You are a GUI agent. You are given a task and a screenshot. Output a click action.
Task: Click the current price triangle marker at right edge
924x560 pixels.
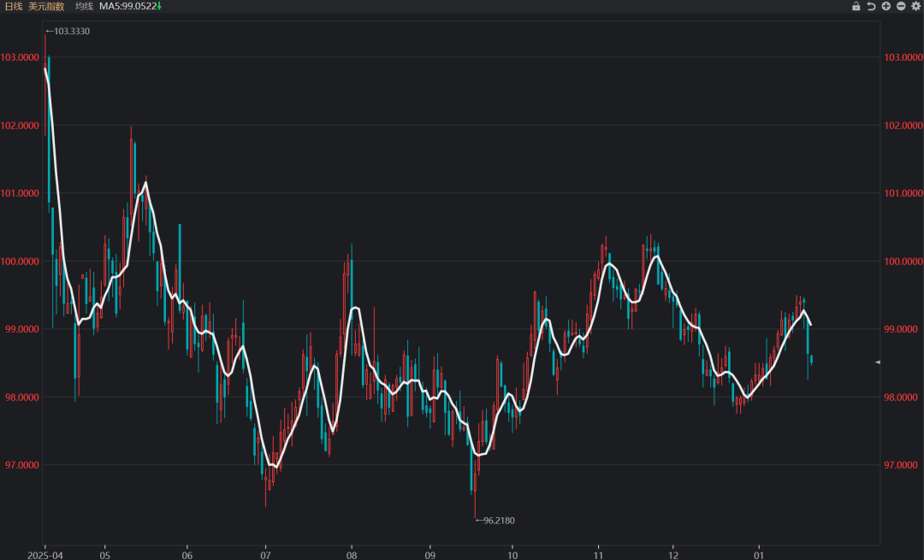point(877,363)
